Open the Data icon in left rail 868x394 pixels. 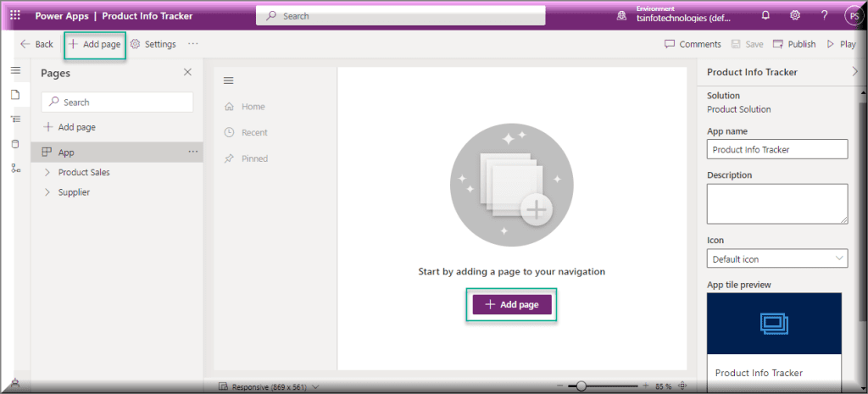(x=15, y=144)
